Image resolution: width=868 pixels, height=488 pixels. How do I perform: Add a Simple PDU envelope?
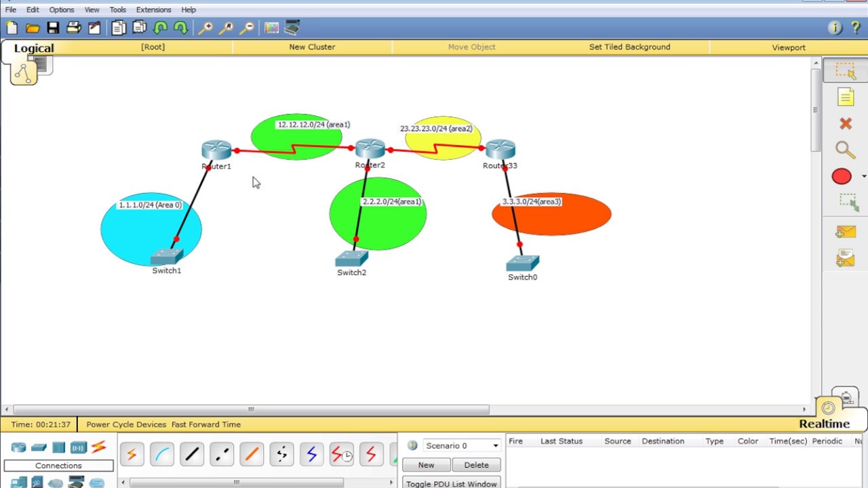[x=845, y=232]
